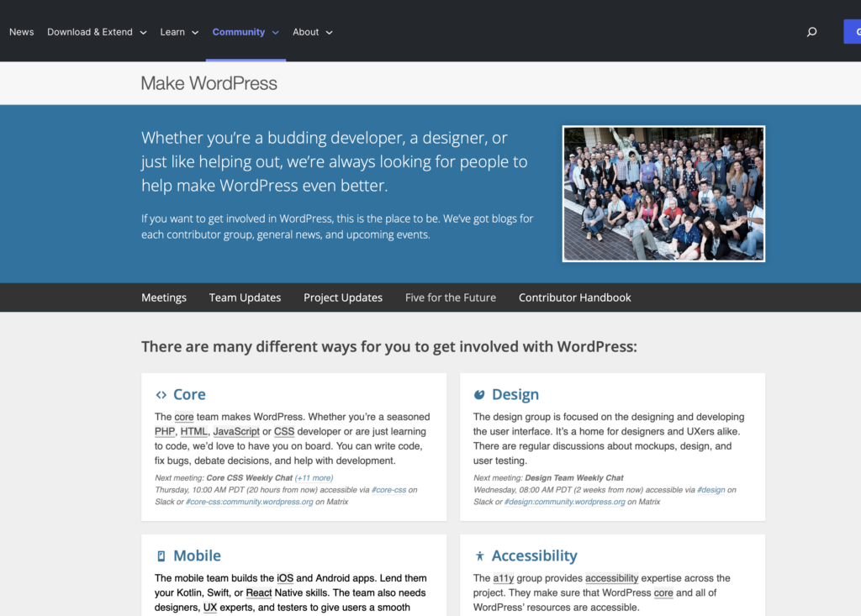Screen dimensions: 861x616
Task: Expand the About menu chevron
Action: [330, 33]
